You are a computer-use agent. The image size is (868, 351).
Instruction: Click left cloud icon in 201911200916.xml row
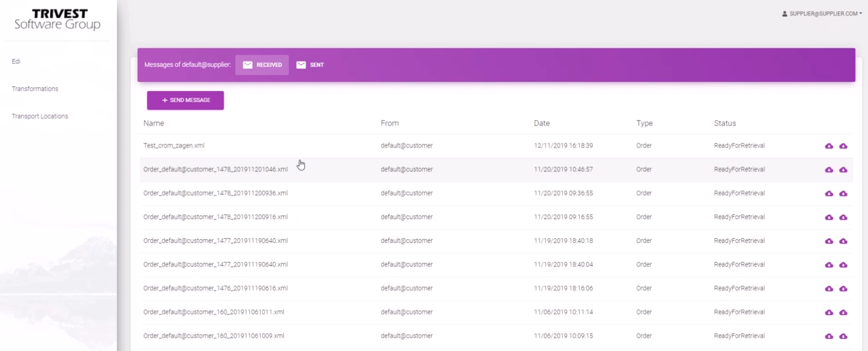pos(829,217)
